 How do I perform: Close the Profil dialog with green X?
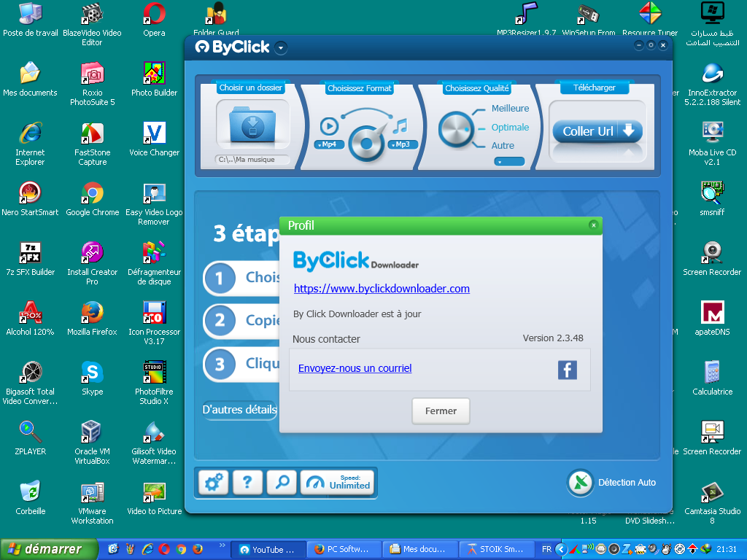pos(593,225)
